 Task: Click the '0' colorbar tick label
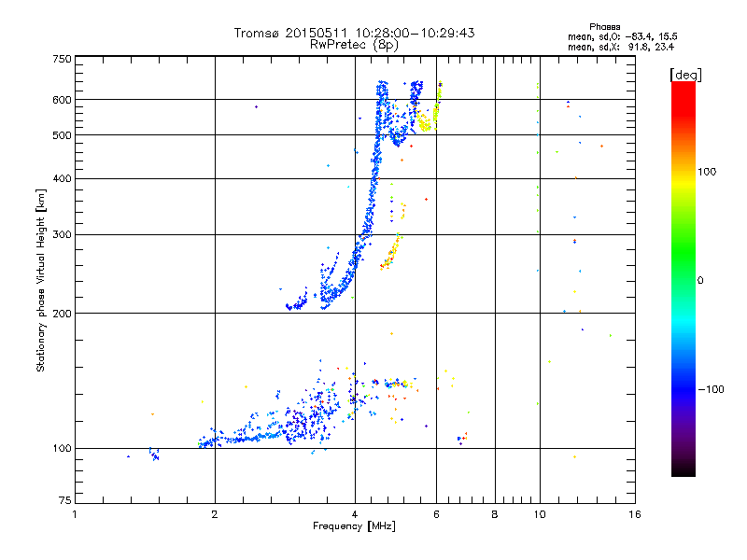pos(700,281)
